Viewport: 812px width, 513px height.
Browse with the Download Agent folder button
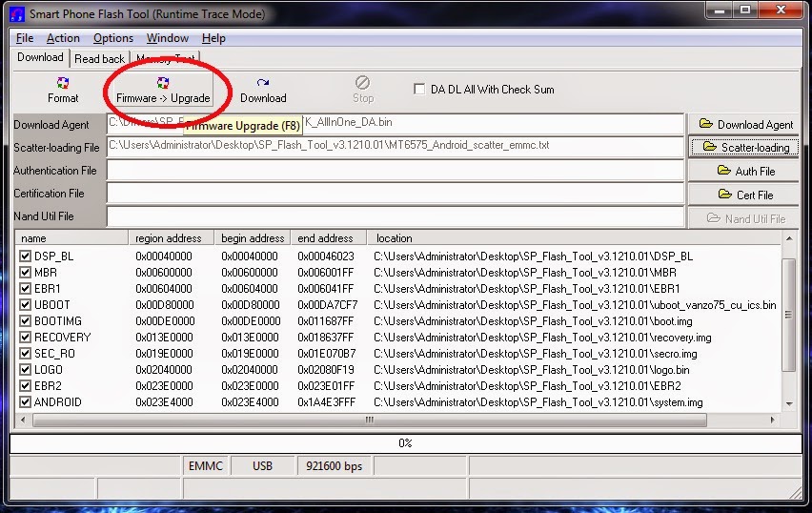[743, 124]
